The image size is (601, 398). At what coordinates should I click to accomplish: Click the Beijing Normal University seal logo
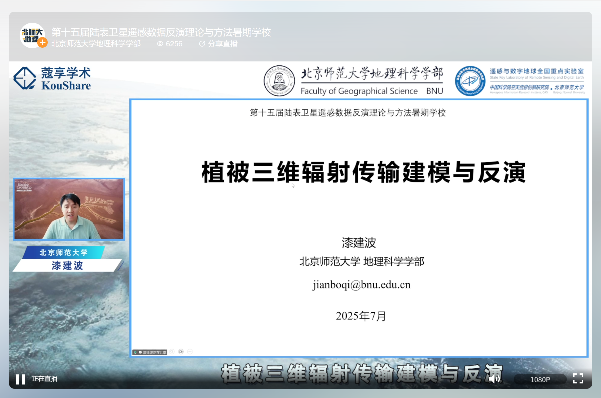coord(279,81)
